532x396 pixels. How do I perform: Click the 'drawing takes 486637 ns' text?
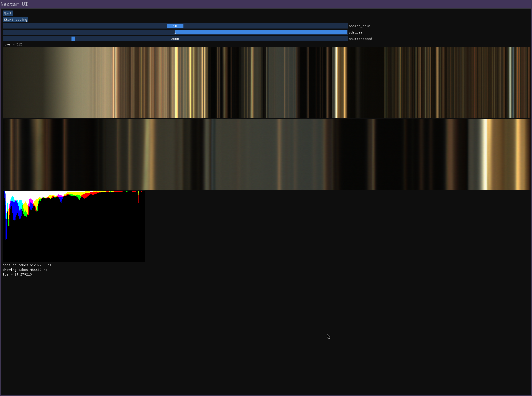click(x=25, y=270)
